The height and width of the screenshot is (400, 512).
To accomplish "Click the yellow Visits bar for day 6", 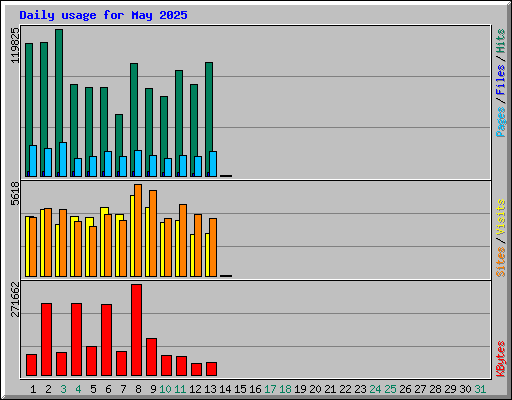I will click(103, 242).
